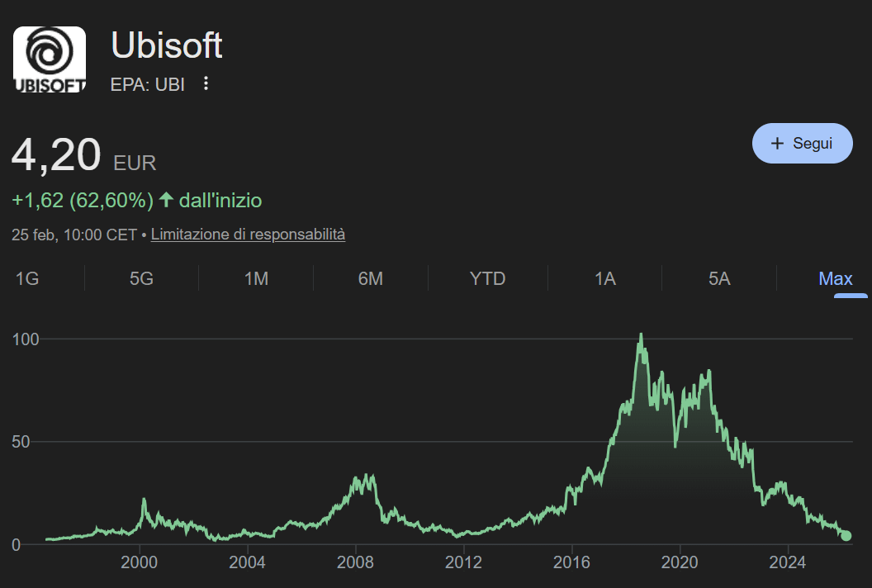Screen dimensions: 872x588
Task: Select the 5G time range tab
Action: coord(141,279)
